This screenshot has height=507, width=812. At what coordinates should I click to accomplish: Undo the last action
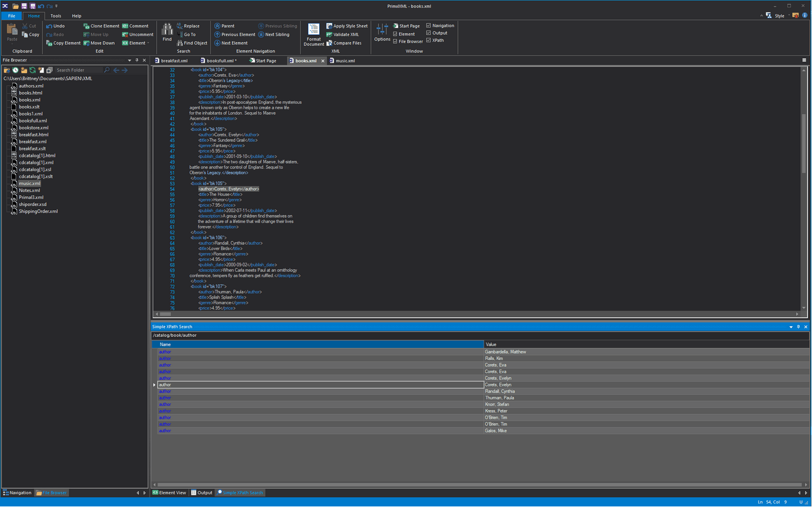[55, 26]
